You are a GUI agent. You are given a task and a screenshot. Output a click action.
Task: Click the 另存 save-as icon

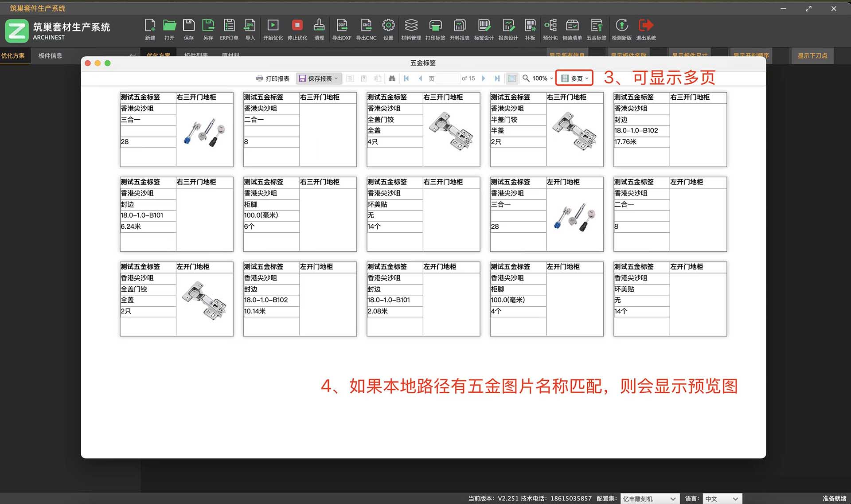tap(208, 30)
